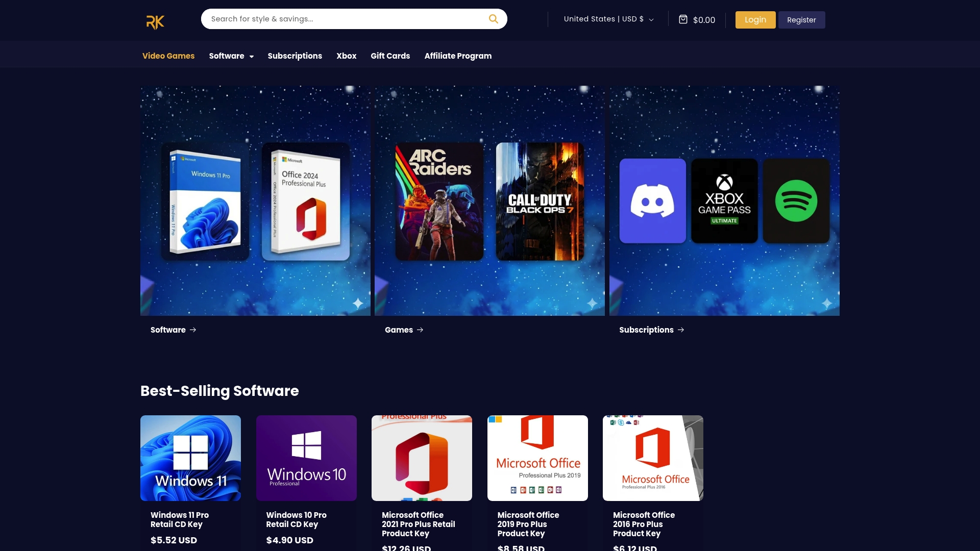Focus the search for style & savings field

pos(342,19)
